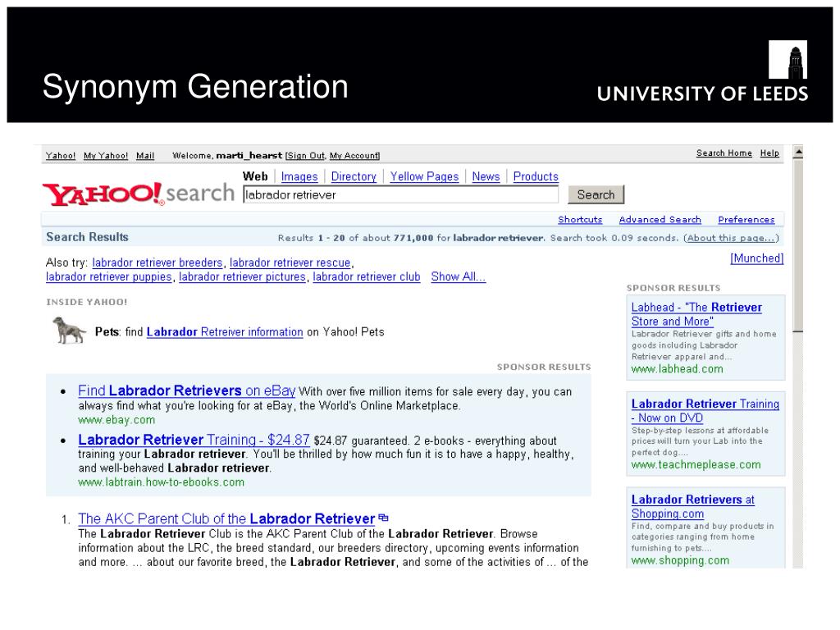Open Find Labrador Retrievers on eBay ad
The height and width of the screenshot is (630, 840).
186,390
